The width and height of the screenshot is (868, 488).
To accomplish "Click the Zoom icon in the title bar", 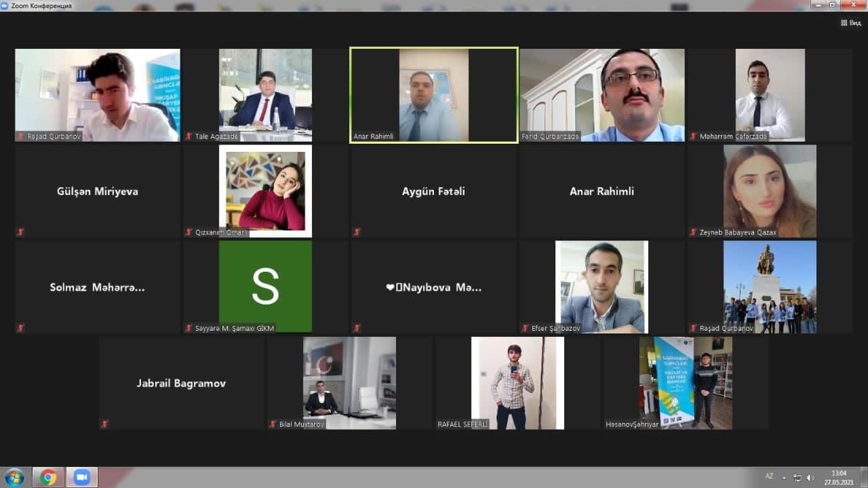I will (5, 5).
